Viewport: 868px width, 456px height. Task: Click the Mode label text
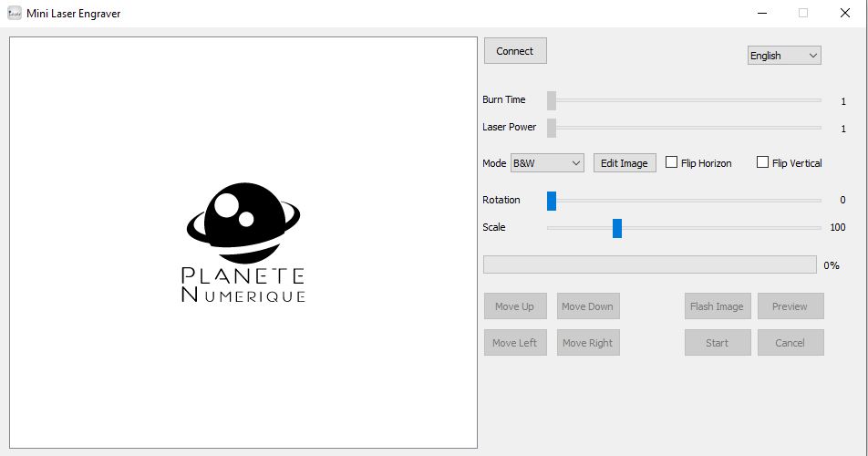pos(494,163)
